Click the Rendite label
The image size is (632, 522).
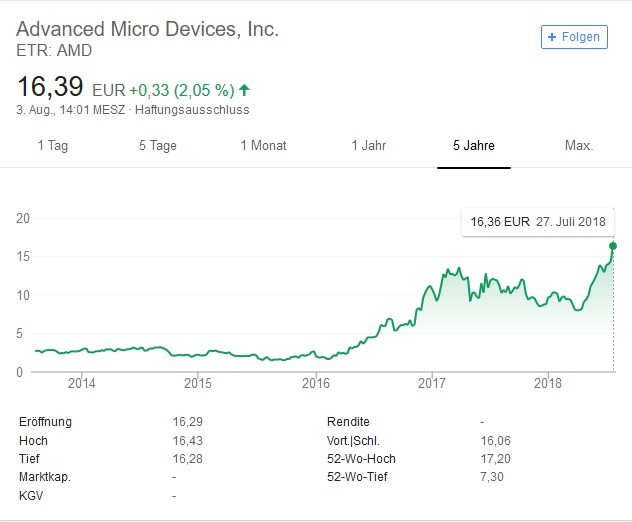coord(348,422)
